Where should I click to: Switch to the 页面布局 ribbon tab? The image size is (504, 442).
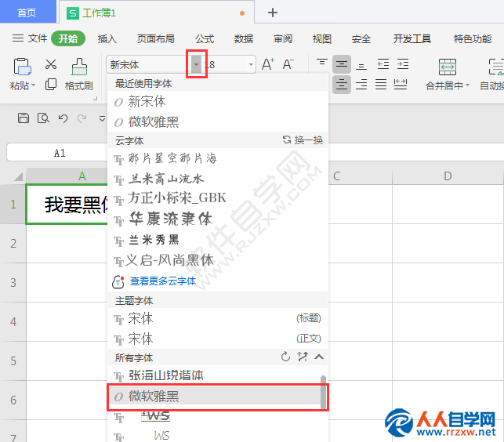coord(155,39)
